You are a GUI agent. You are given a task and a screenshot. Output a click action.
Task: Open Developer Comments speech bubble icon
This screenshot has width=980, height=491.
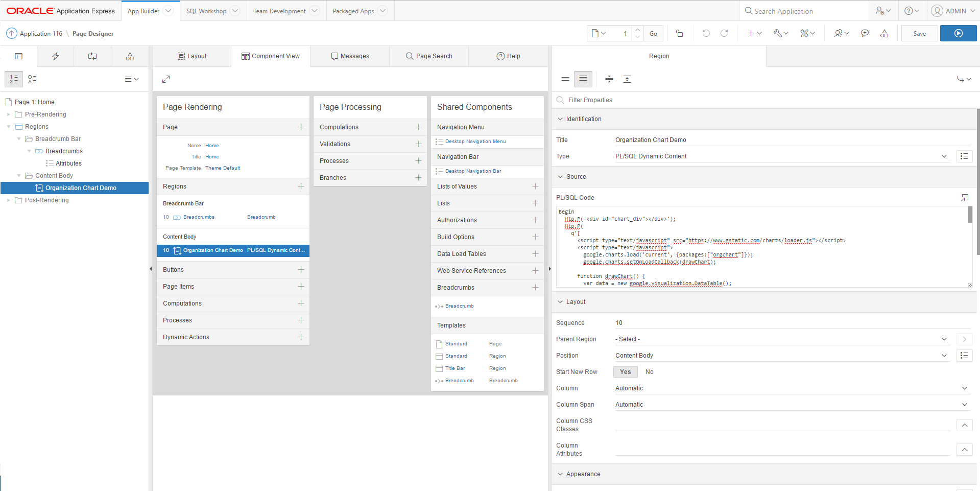pyautogui.click(x=865, y=33)
